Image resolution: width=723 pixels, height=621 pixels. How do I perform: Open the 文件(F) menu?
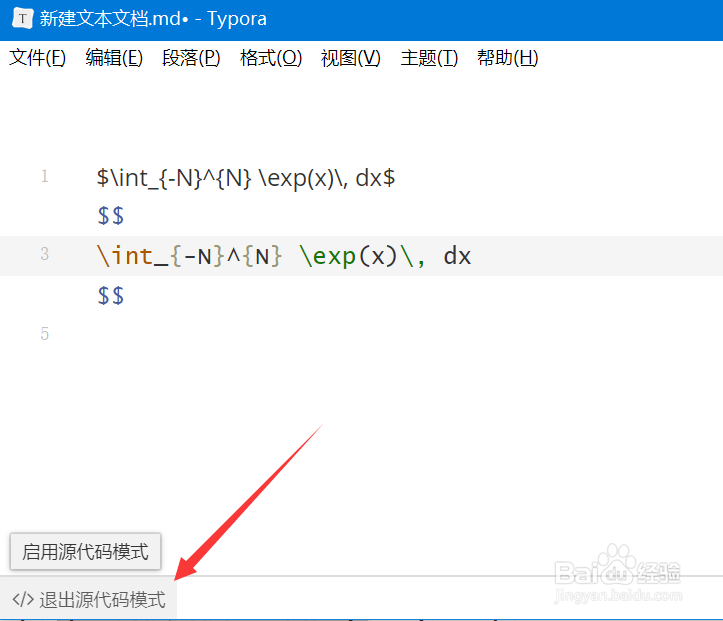pos(37,58)
